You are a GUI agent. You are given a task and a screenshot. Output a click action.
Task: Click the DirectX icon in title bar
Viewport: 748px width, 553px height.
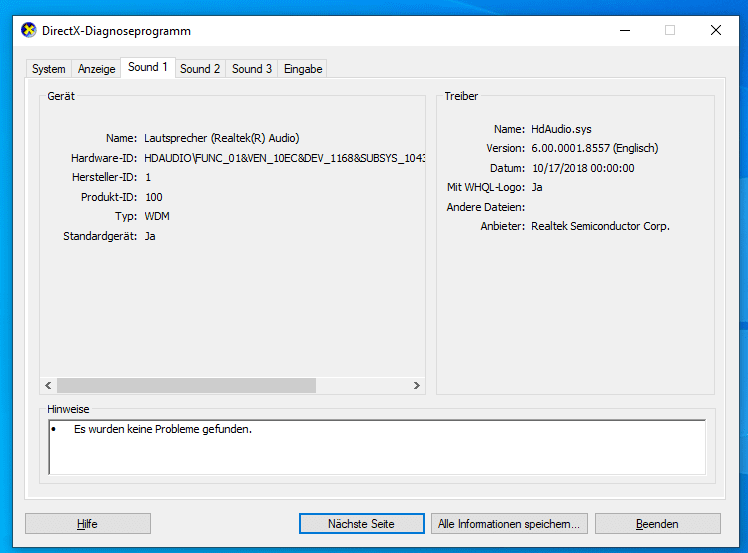tap(29, 31)
